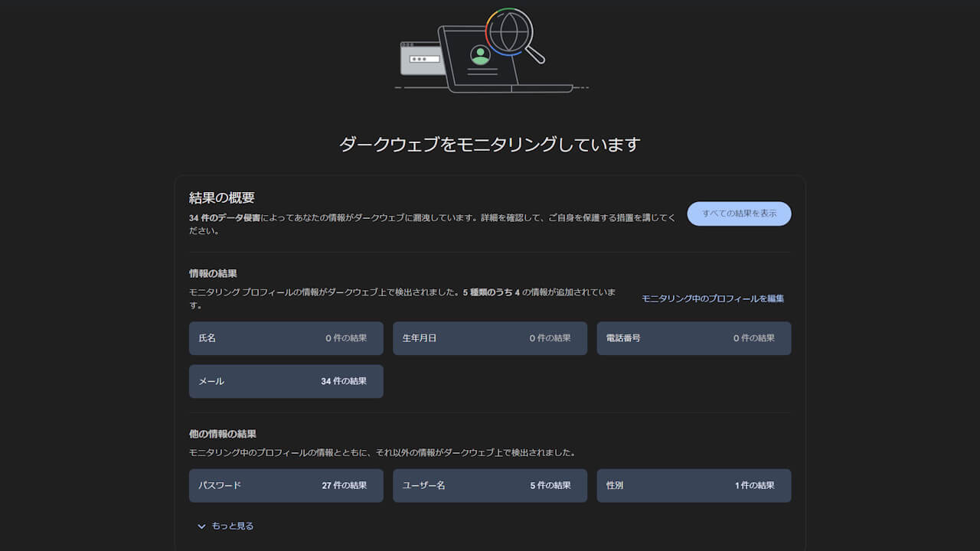980x551 pixels.
Task: View パスワード leaks with 27 results
Action: click(x=286, y=485)
